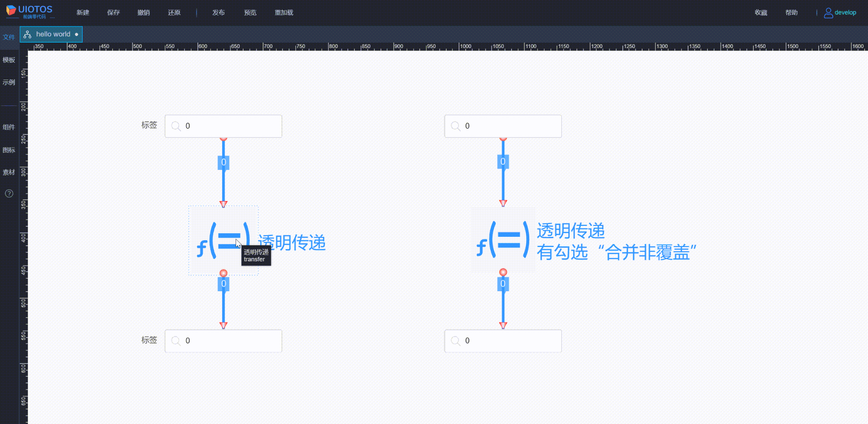The image size is (868, 424).
Task: Click the arrowhead entering the right function node
Action: pyautogui.click(x=503, y=203)
